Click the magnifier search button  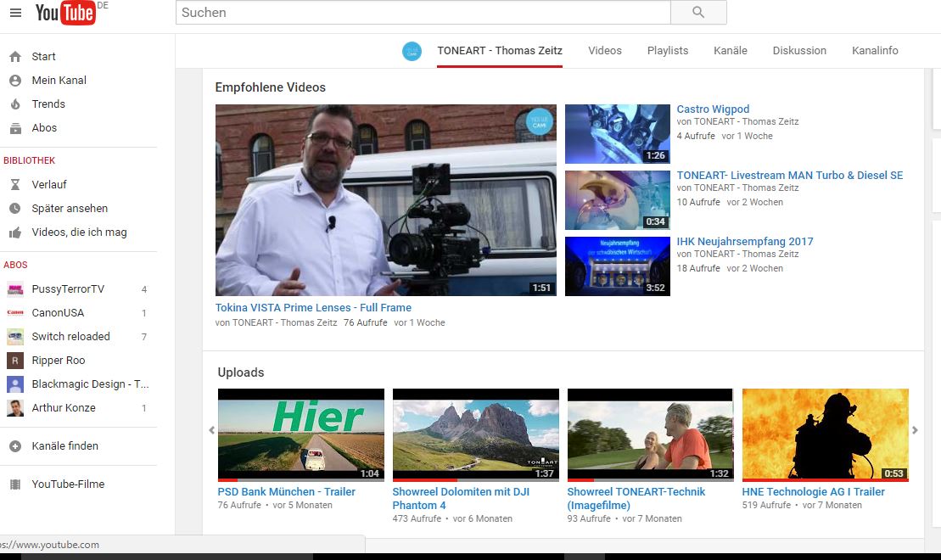(698, 12)
